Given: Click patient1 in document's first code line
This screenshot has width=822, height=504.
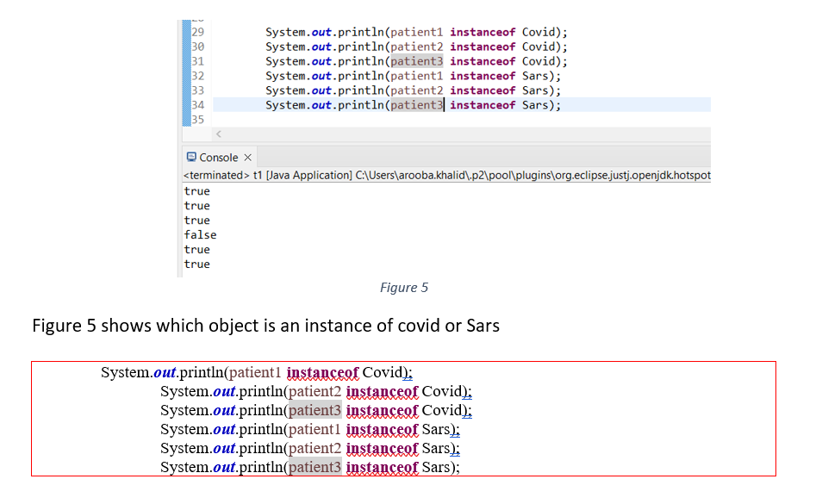Looking at the screenshot, I should coord(255,372).
